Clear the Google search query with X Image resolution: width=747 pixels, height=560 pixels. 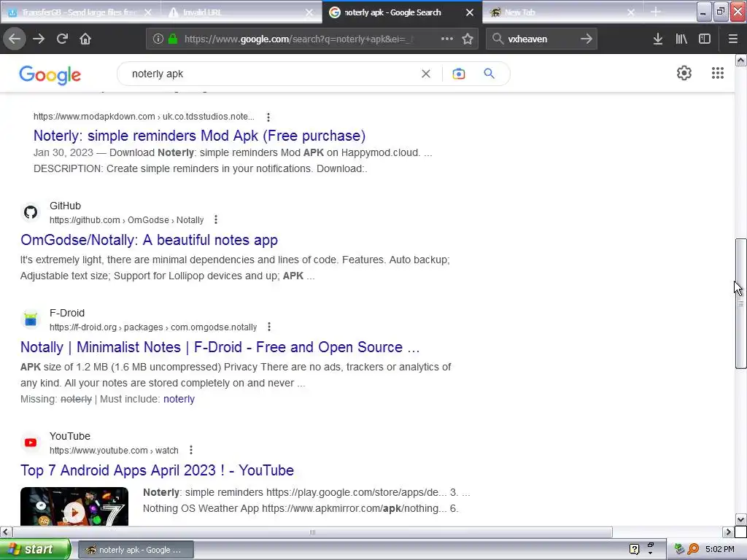coord(426,74)
